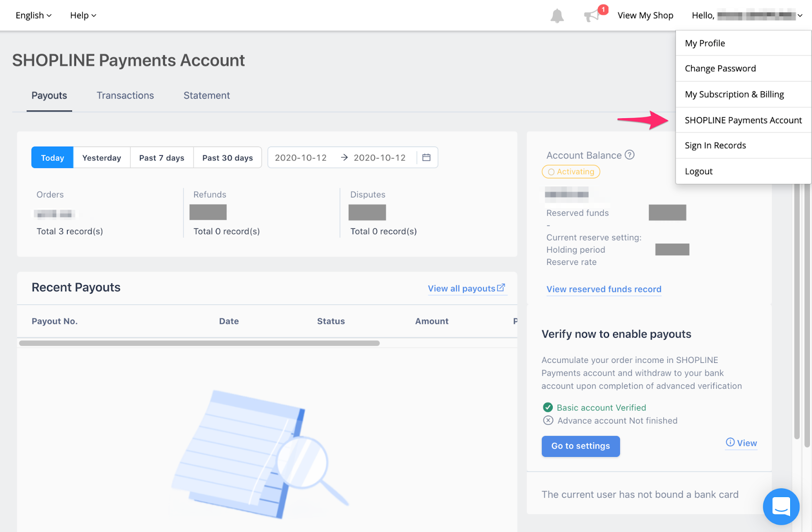Viewport: 812px width, 532px height.
Task: Open the notifications bell icon
Action: [557, 16]
